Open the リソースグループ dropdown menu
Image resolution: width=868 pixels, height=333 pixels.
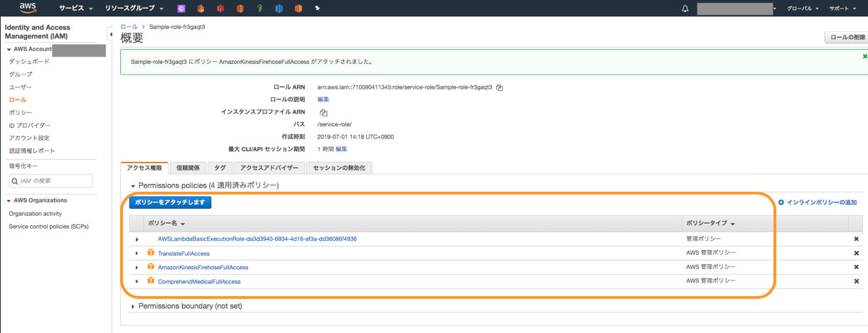coord(134,9)
